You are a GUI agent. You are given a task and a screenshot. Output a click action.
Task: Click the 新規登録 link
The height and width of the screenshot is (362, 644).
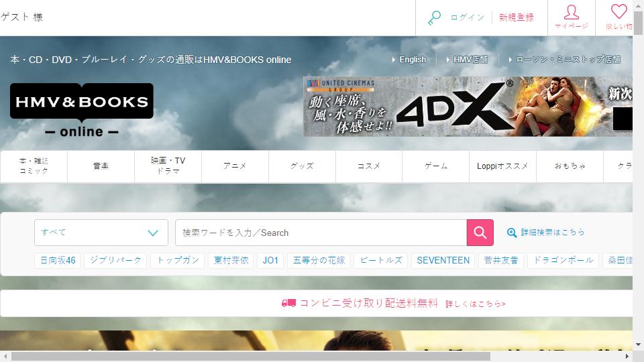(517, 17)
